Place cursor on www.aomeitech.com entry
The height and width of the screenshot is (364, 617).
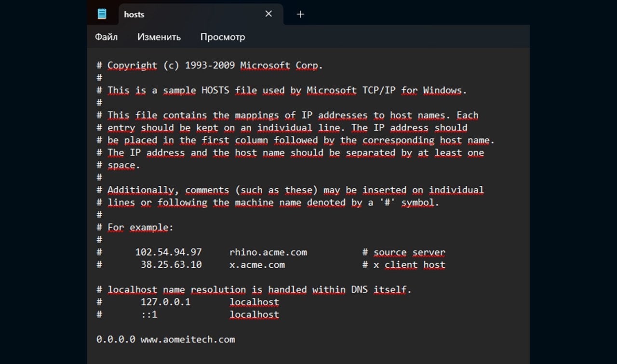(x=188, y=339)
